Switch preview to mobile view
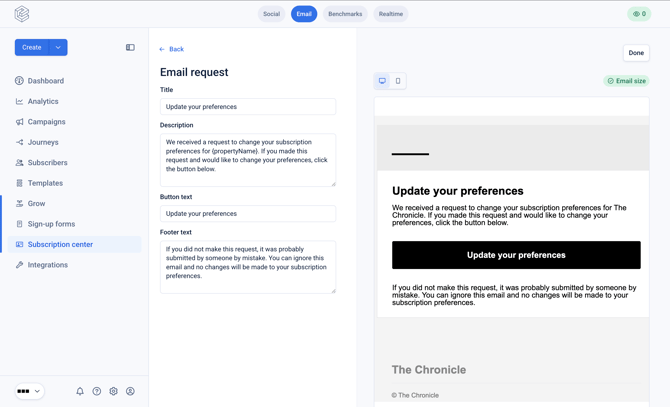This screenshot has width=670, height=407. [398, 81]
